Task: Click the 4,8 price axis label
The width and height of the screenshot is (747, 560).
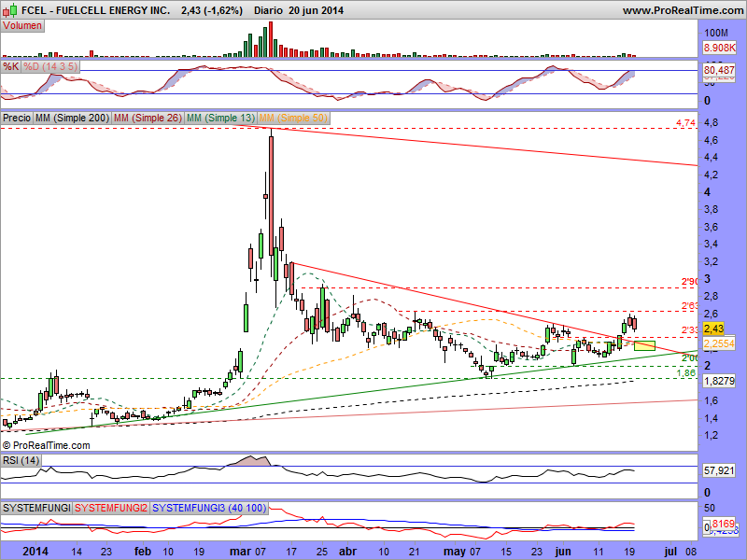Action: pyautogui.click(x=711, y=123)
